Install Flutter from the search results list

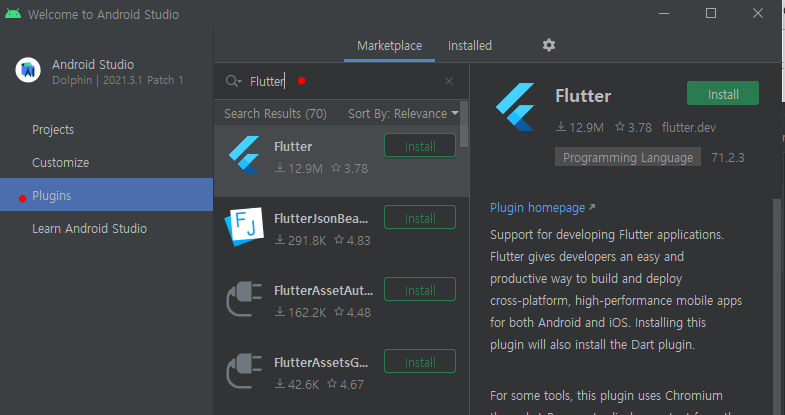(420, 146)
